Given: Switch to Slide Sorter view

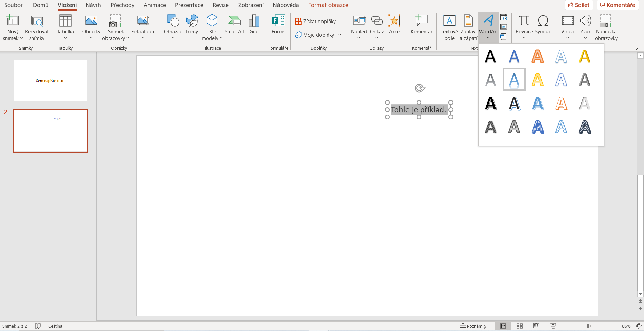Looking at the screenshot, I should pyautogui.click(x=519, y=326).
